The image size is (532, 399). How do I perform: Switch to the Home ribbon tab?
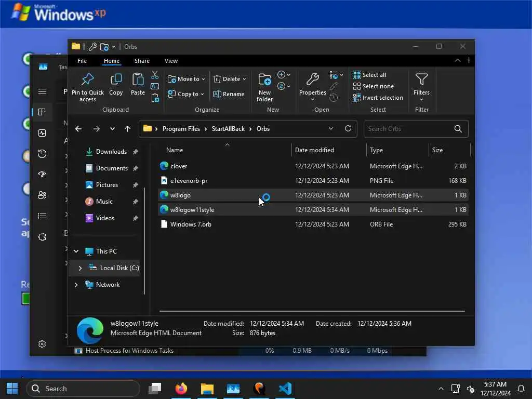coord(112,61)
